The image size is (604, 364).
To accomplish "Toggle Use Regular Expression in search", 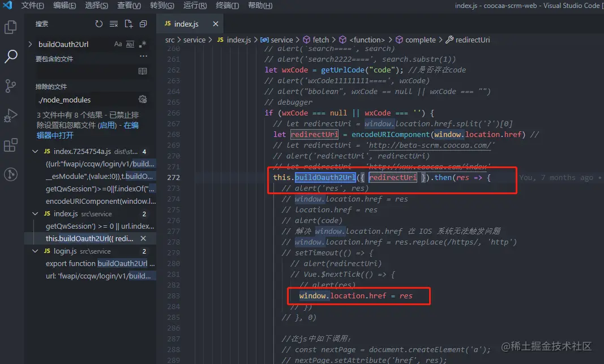I will 143,44.
